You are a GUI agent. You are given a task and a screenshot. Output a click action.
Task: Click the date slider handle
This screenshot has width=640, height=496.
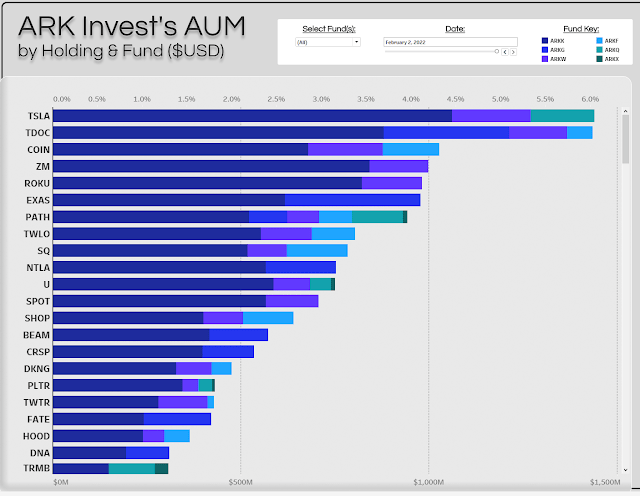496,51
